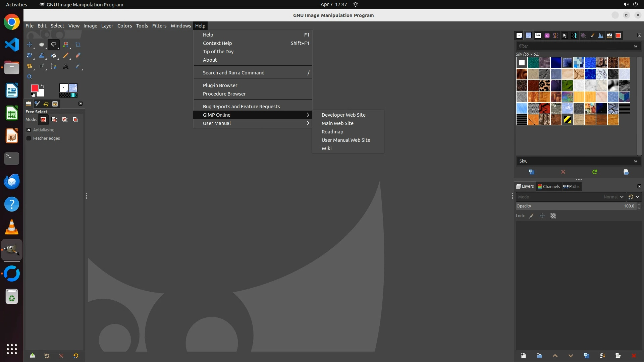Activate the Zoom magnifier tool
The height and width of the screenshot is (362, 644).
[x=30, y=77]
